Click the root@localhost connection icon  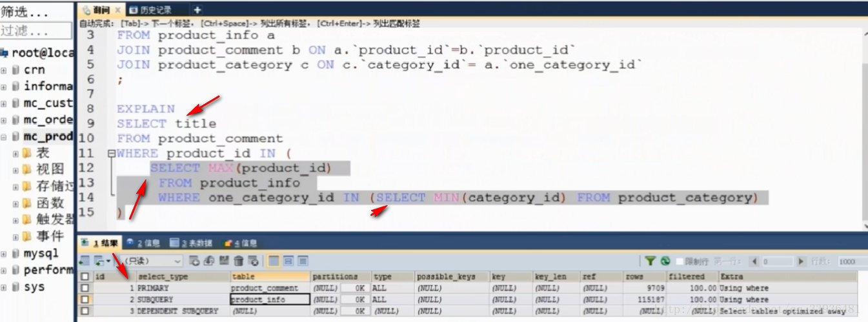click(x=5, y=52)
